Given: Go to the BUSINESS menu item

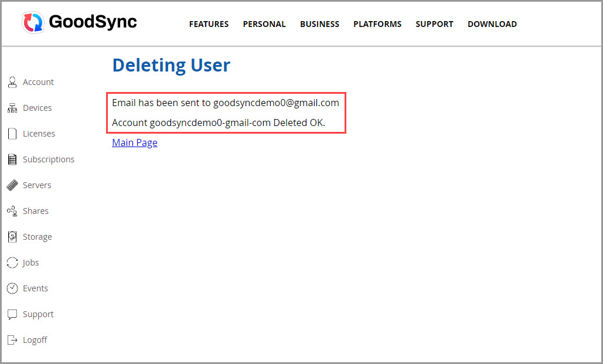Looking at the screenshot, I should [x=319, y=24].
